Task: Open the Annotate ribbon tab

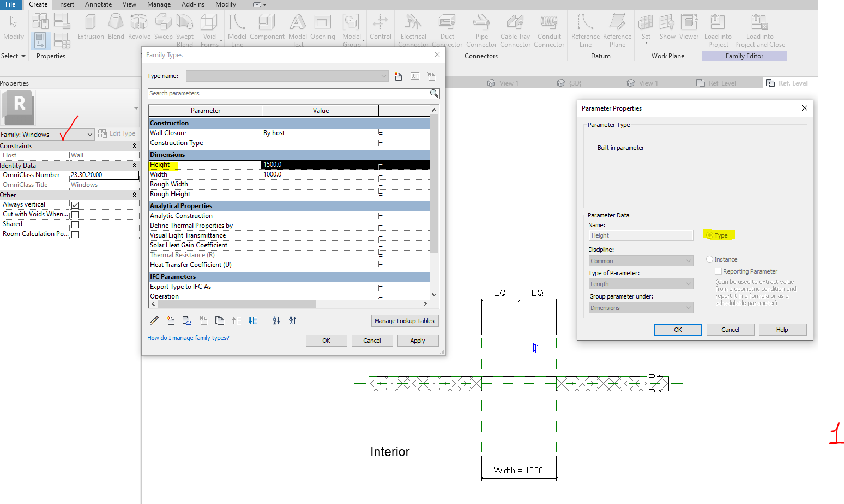Action: pos(98,4)
